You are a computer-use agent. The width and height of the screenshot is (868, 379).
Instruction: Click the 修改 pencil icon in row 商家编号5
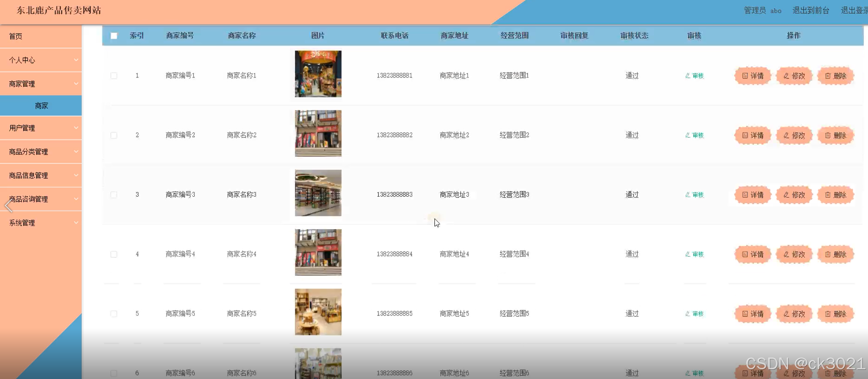point(786,314)
